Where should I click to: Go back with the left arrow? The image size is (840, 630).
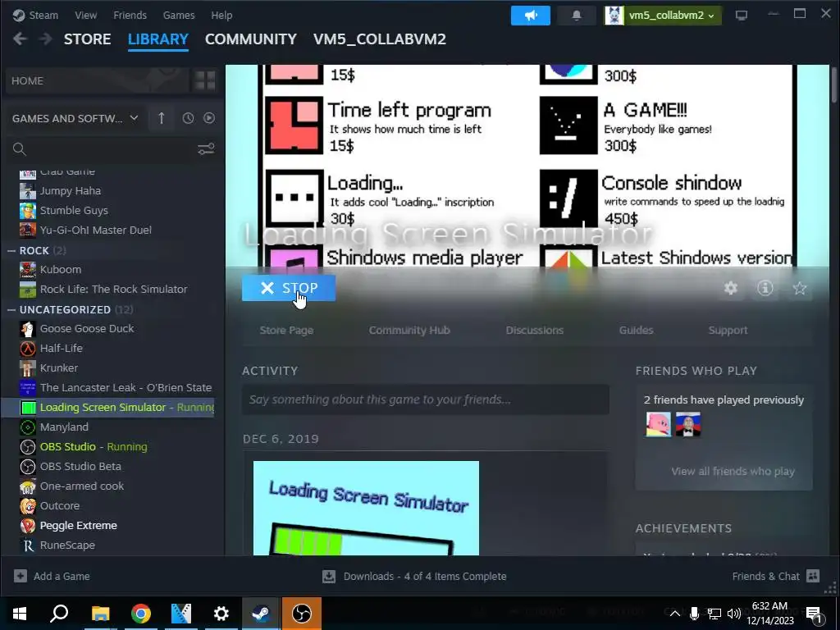point(20,39)
